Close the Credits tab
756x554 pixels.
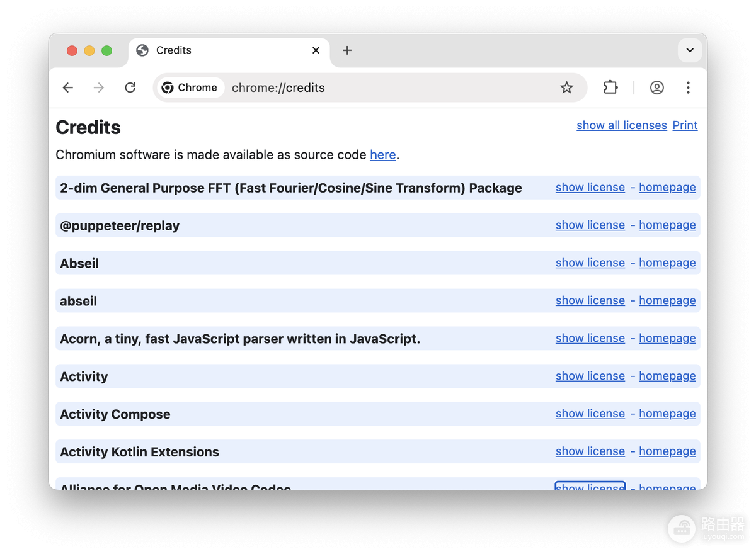[x=316, y=50]
